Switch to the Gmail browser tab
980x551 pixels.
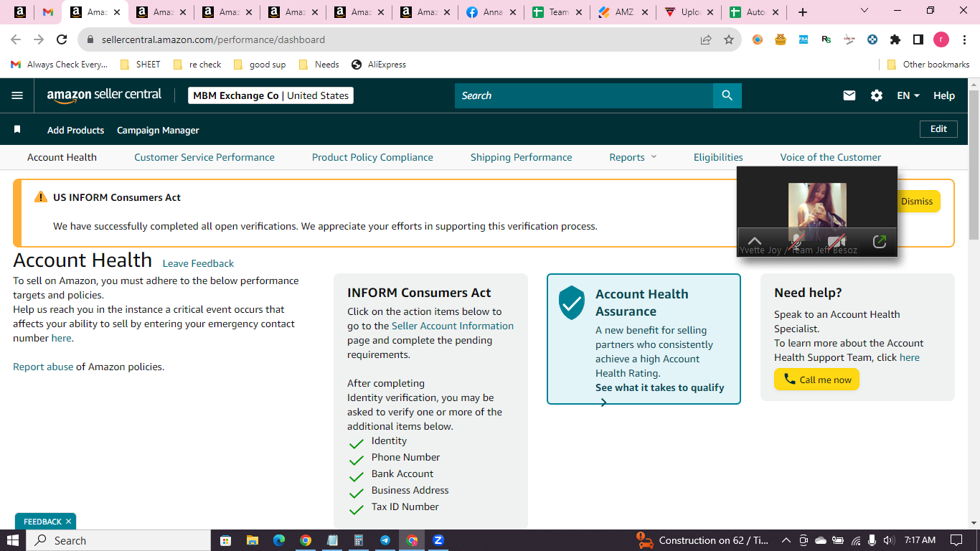pos(48,12)
